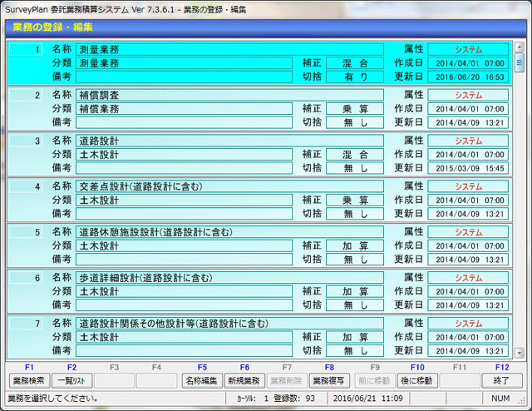The width and height of the screenshot is (532, 411).
Task: Select the 道路設計 name field
Action: coord(229,141)
